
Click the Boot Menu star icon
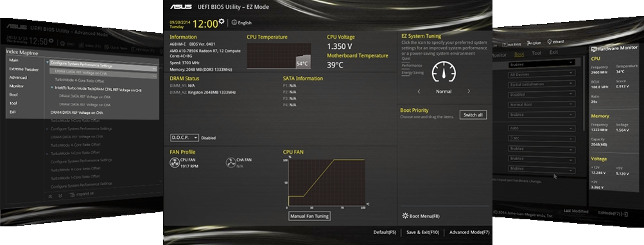point(405,216)
